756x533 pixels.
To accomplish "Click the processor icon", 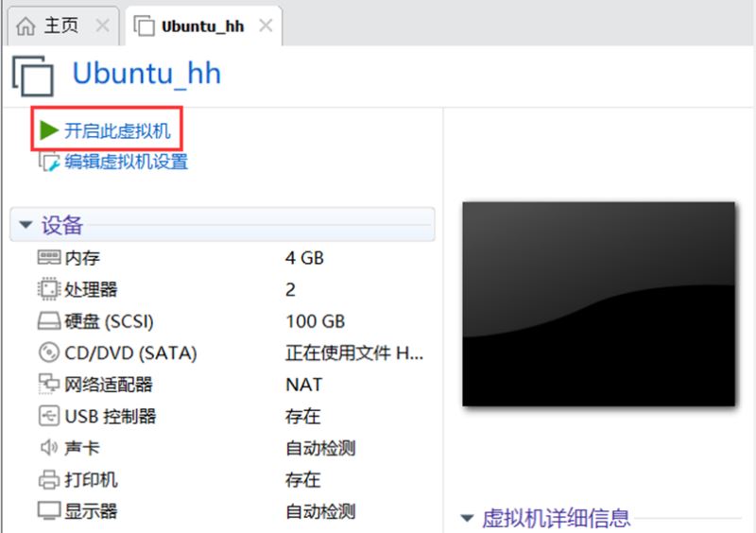I will click(49, 289).
